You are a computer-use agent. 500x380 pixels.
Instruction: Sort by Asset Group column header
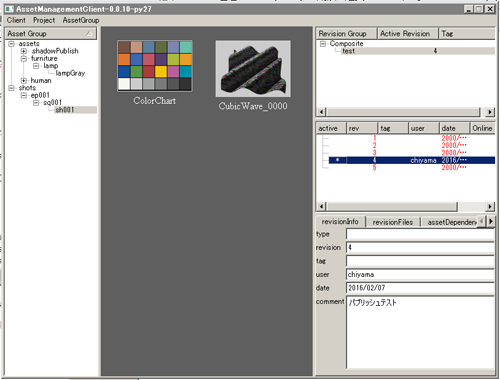pyautogui.click(x=51, y=33)
